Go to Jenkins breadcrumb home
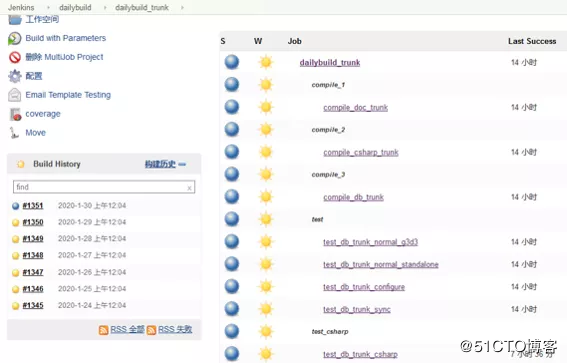Image resolution: width=567 pixels, height=363 pixels. pyautogui.click(x=21, y=8)
